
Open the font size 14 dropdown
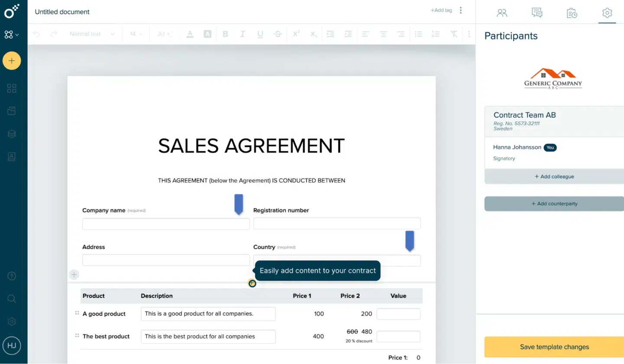[136, 34]
